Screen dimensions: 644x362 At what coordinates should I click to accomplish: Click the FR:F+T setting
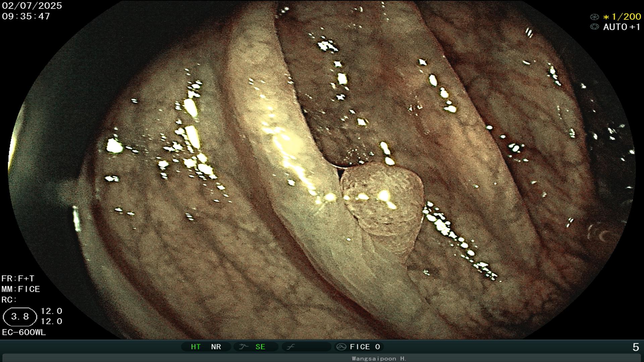[x=18, y=279]
